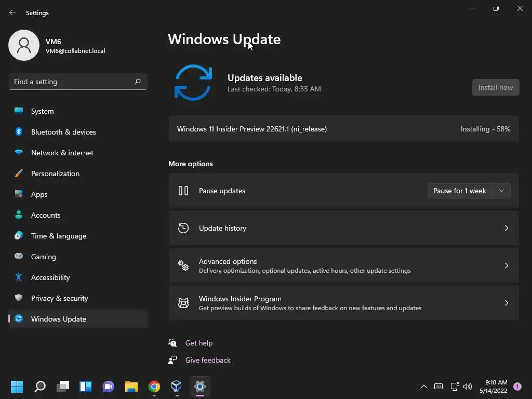Open the Update history chevron
The height and width of the screenshot is (399, 532).
(x=506, y=228)
